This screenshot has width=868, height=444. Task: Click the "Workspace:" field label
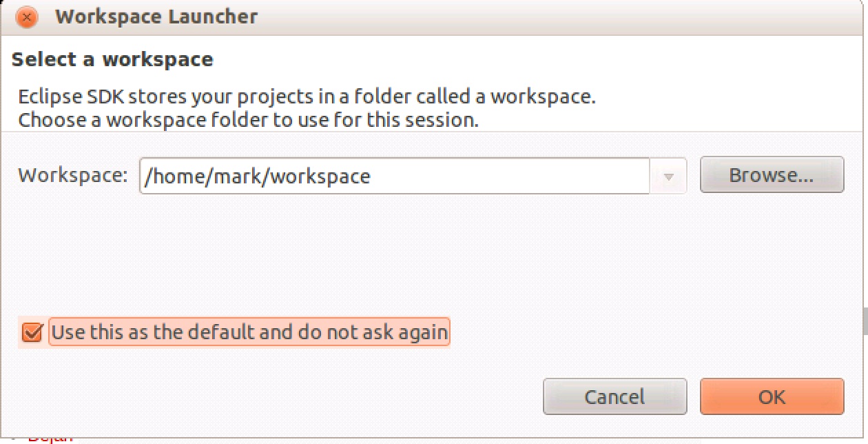tap(73, 175)
